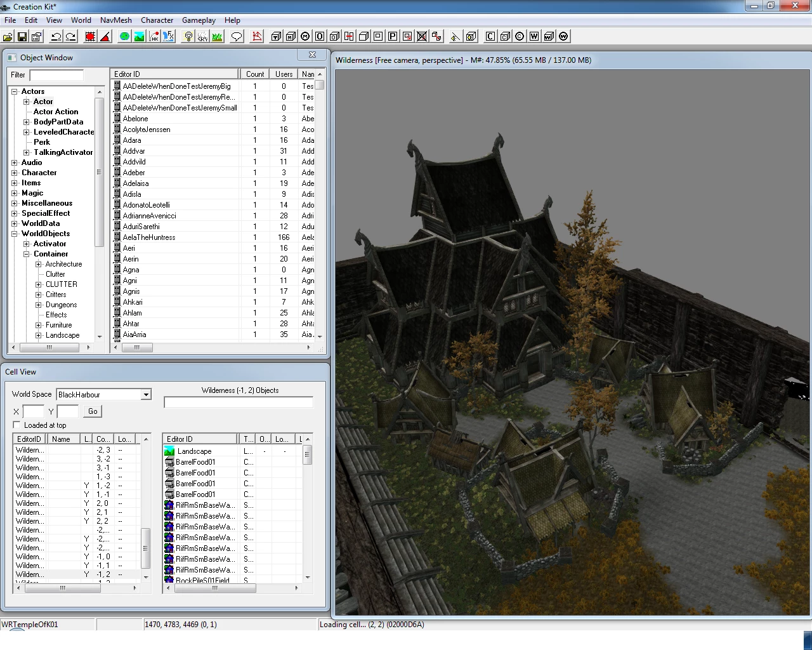Screen dimensions: 812x650
Task: Click the cube M toolbar icon
Action: point(291,37)
